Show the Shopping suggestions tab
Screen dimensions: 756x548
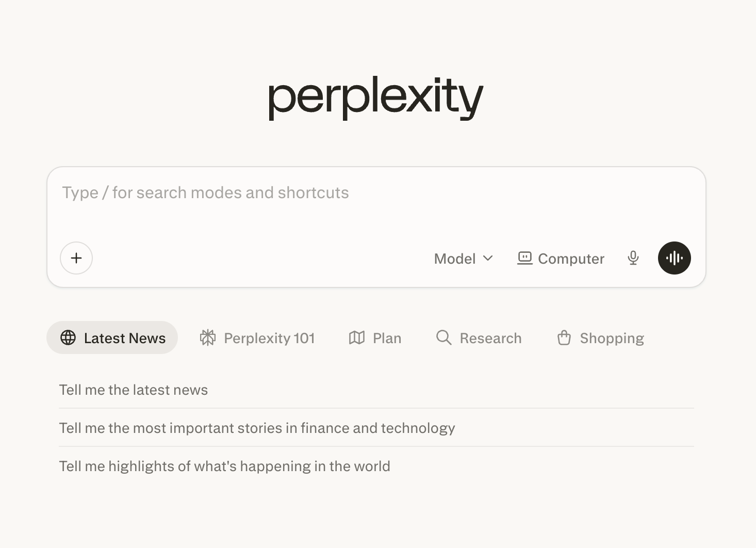coord(612,338)
